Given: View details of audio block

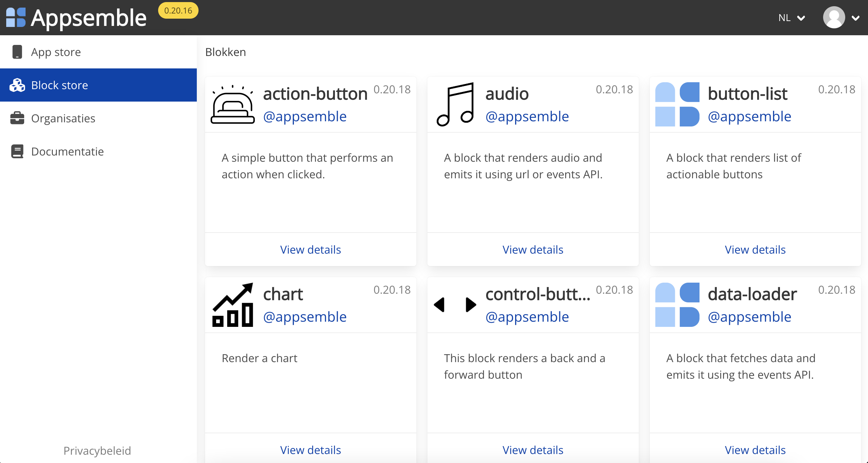Looking at the screenshot, I should [x=533, y=249].
